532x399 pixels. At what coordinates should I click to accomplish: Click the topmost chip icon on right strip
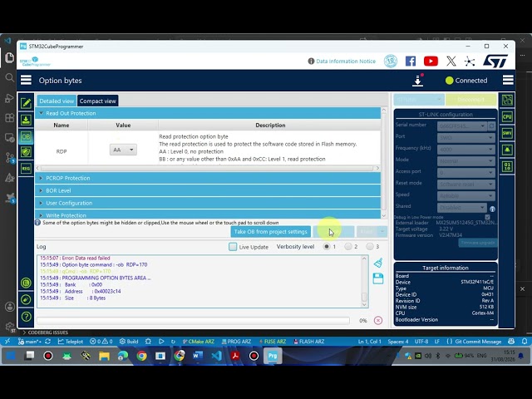point(507,100)
